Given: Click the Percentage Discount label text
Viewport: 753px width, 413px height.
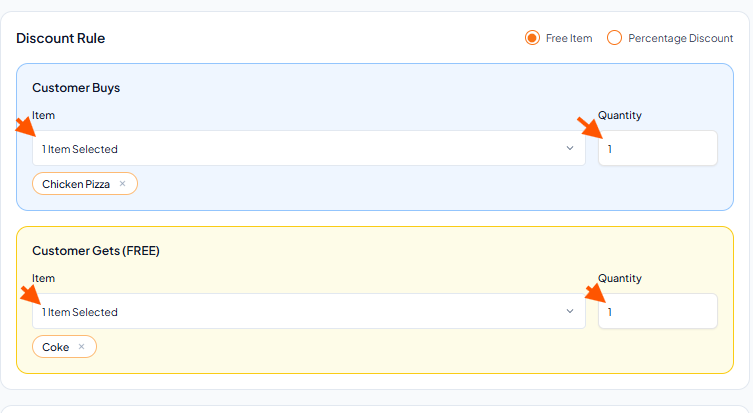Looking at the screenshot, I should click(x=680, y=38).
